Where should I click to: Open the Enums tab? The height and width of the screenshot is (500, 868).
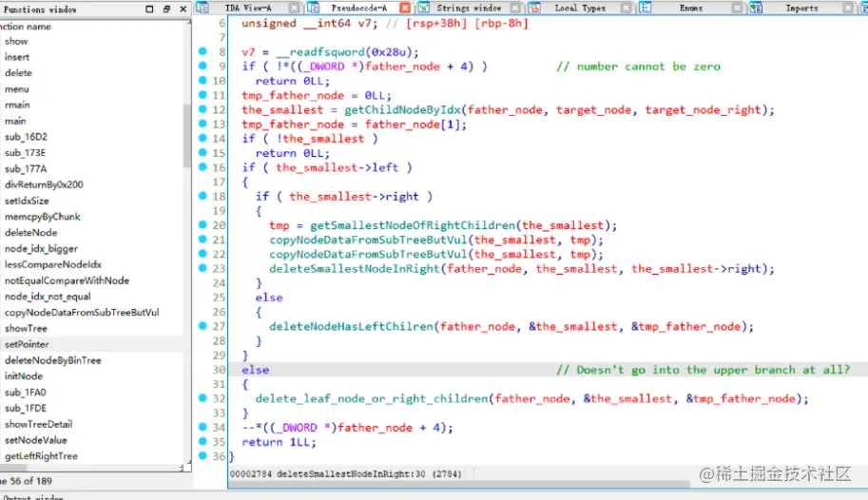pyautogui.click(x=690, y=8)
